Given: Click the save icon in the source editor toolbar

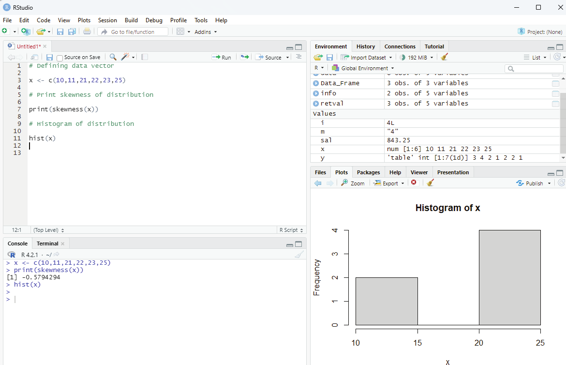Looking at the screenshot, I should click(49, 57).
